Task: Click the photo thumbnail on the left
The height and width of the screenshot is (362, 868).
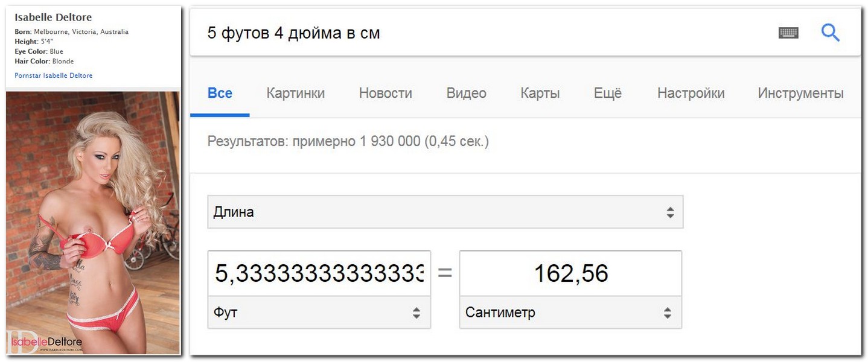Action: [x=93, y=223]
